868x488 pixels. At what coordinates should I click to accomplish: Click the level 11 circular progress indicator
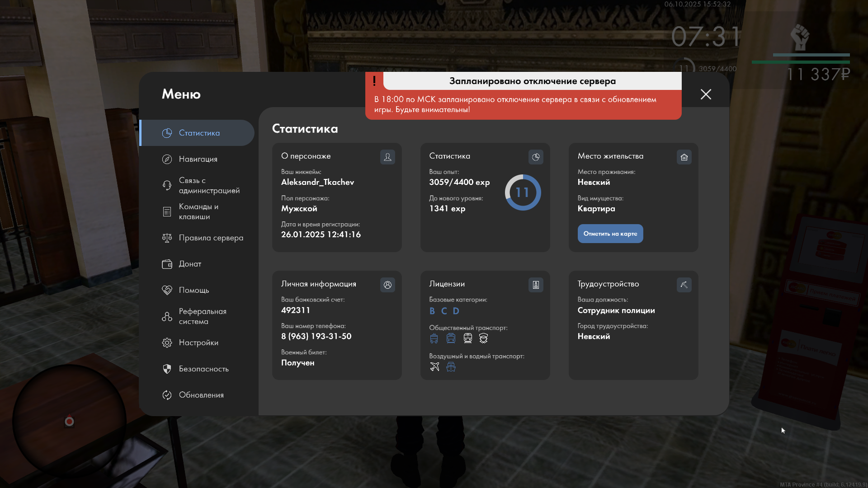click(x=523, y=192)
